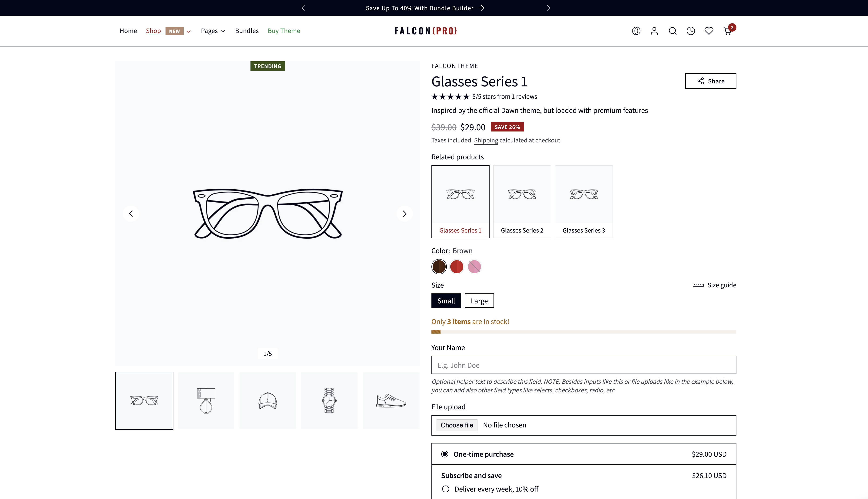Follow the Shipping policy link

486,141
